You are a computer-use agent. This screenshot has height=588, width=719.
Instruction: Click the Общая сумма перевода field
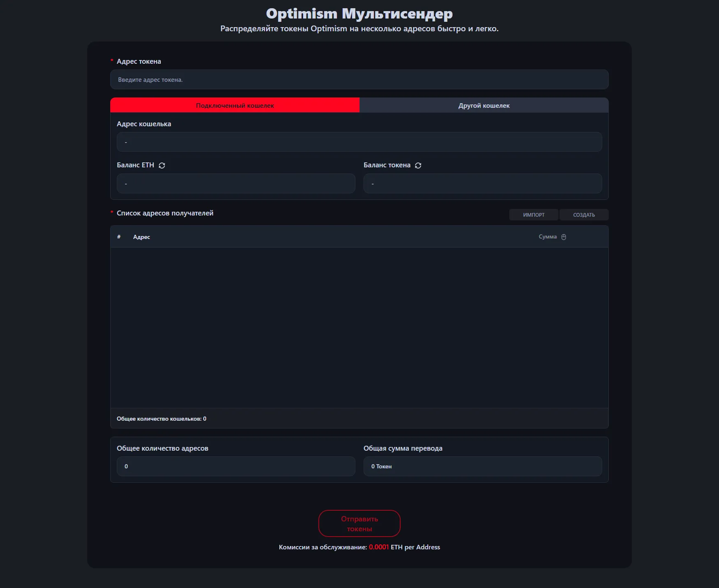tap(482, 466)
